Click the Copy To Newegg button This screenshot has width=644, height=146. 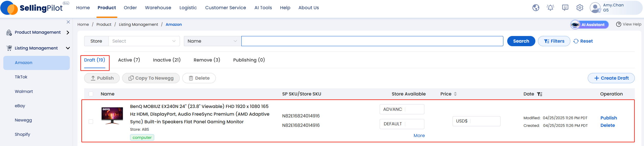[151, 78]
